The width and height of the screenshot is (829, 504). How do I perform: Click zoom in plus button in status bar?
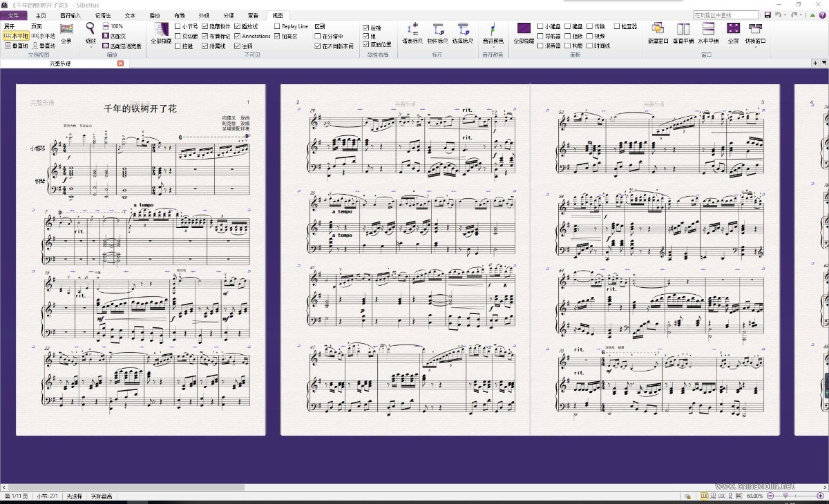[x=820, y=496]
